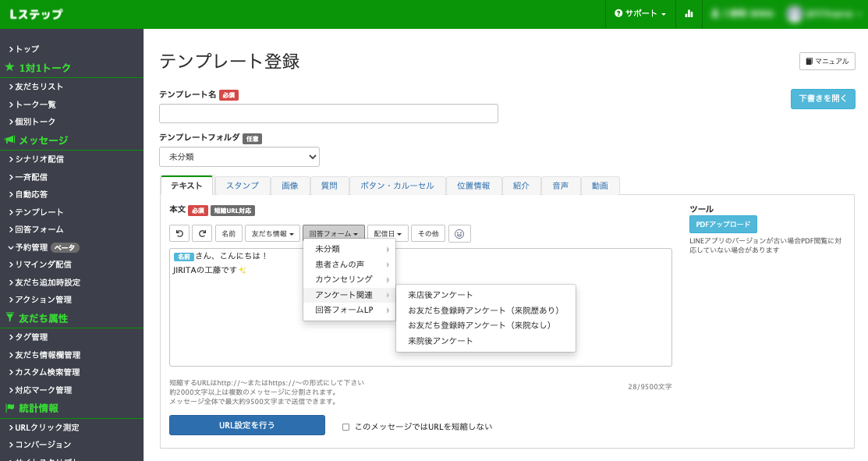
Task: Click the その他 toolbar button
Action: (427, 232)
